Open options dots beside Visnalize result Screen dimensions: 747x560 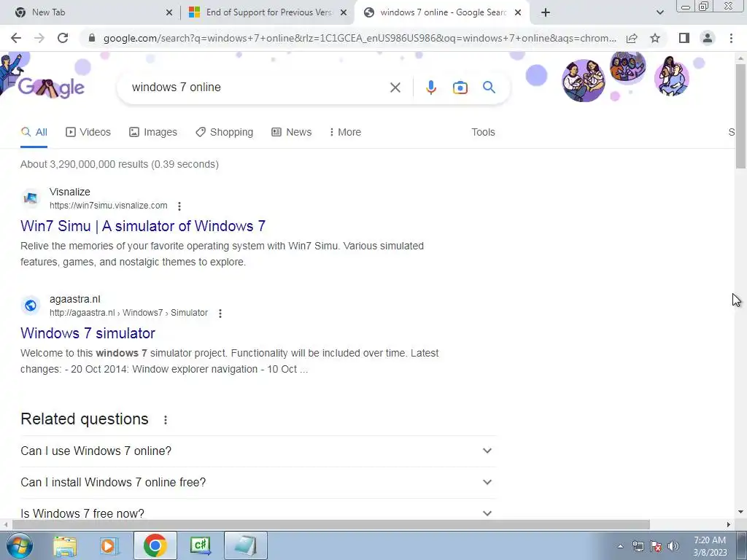click(179, 206)
